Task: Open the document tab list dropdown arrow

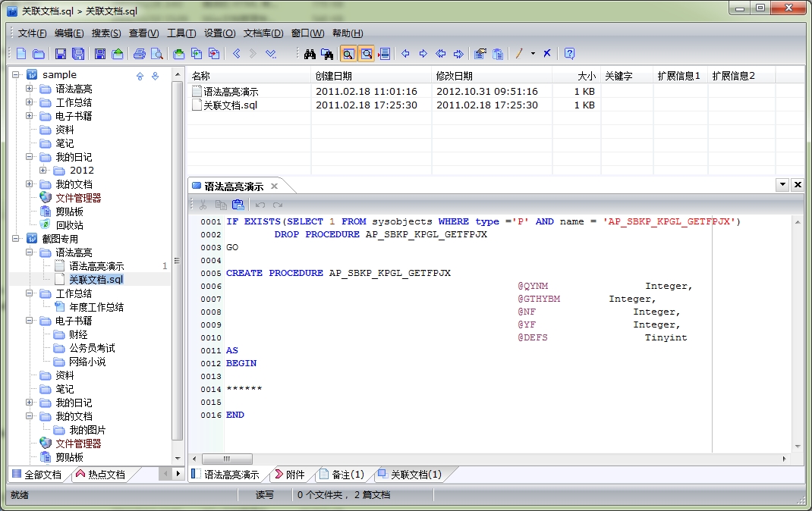Action: 782,184
